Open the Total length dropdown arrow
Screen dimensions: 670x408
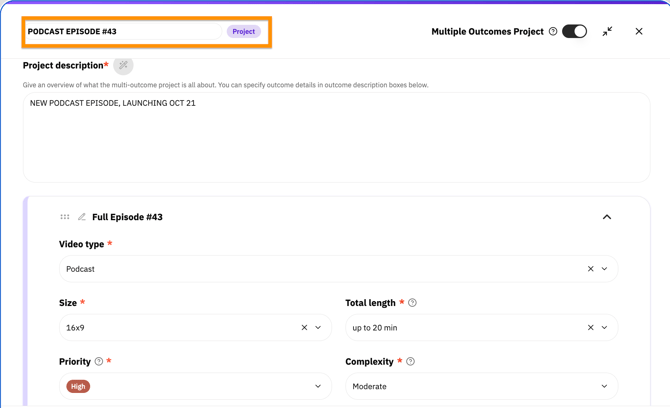coord(605,328)
